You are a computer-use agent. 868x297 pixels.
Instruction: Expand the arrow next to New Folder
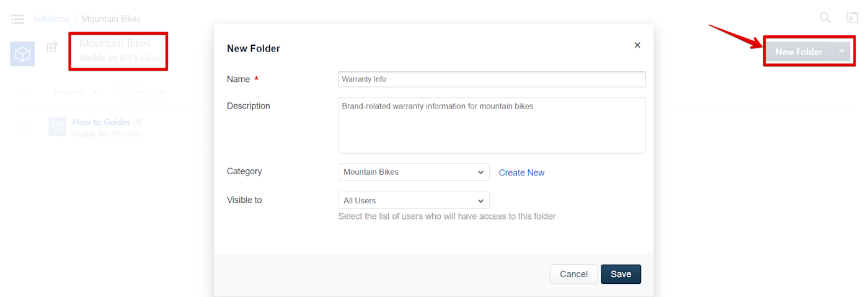point(841,52)
